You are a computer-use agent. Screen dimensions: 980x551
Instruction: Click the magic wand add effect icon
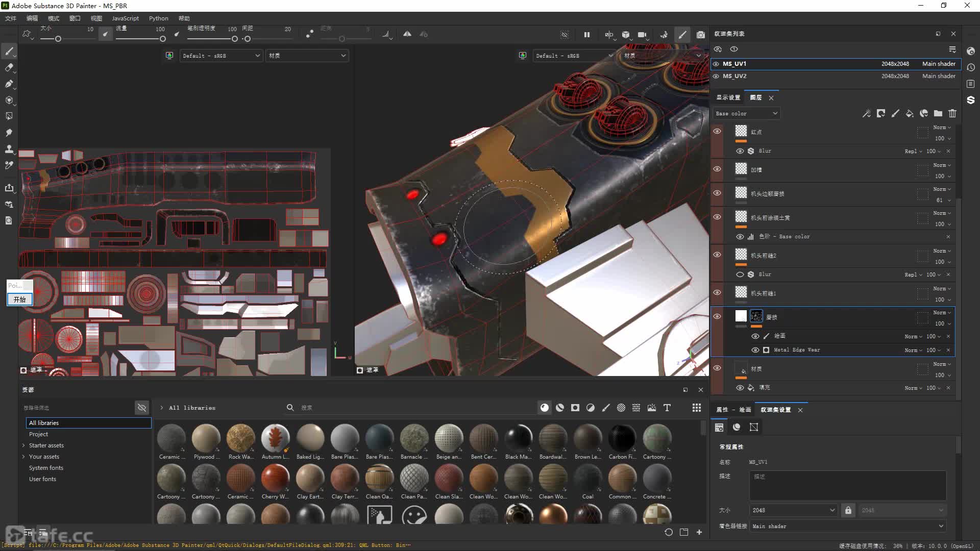(x=866, y=113)
